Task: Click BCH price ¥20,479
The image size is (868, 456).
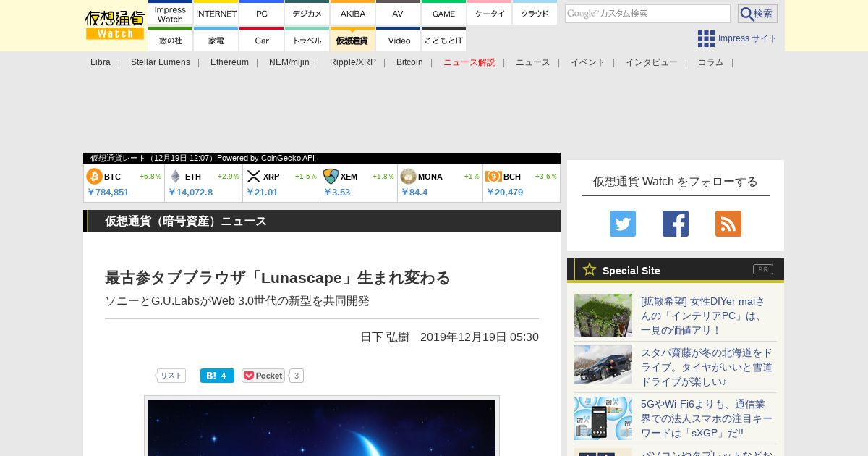Action: pyautogui.click(x=504, y=193)
